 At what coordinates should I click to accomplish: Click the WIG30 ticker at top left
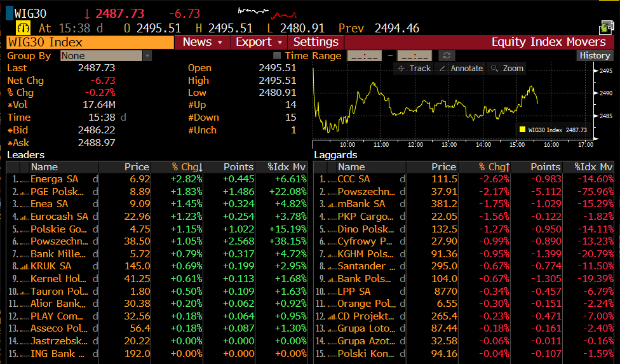pyautogui.click(x=30, y=13)
